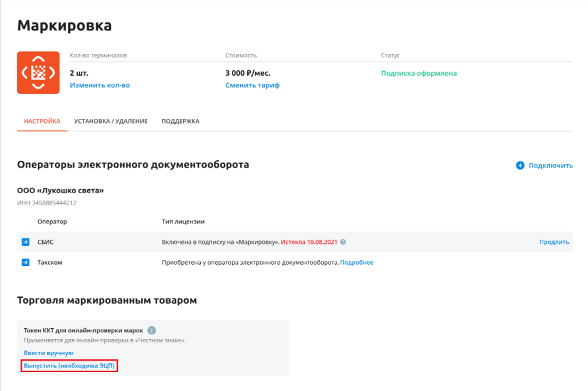The width and height of the screenshot is (588, 391).
Task: Click Продлить for the СБИС license
Action: click(x=554, y=242)
